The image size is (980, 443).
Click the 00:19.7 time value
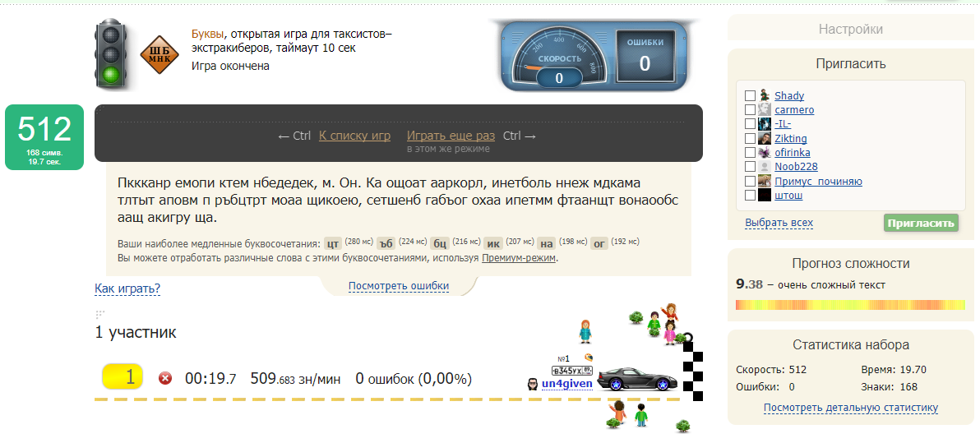pos(210,379)
